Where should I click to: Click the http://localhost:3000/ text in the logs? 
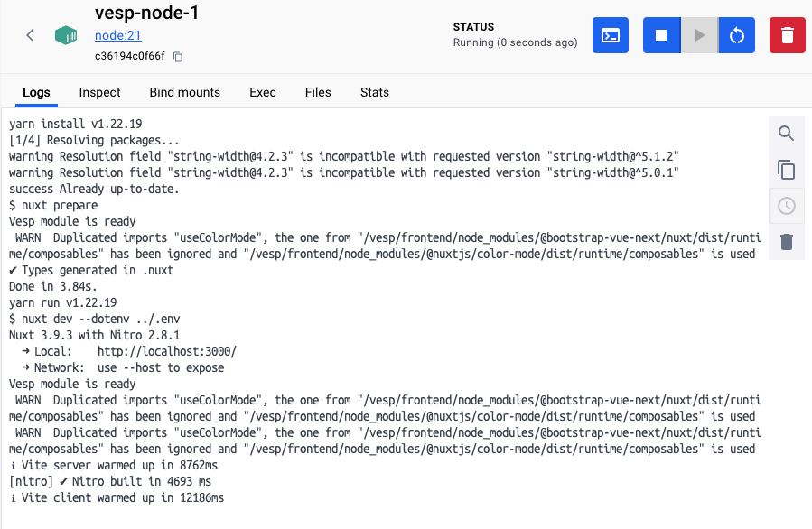click(166, 351)
